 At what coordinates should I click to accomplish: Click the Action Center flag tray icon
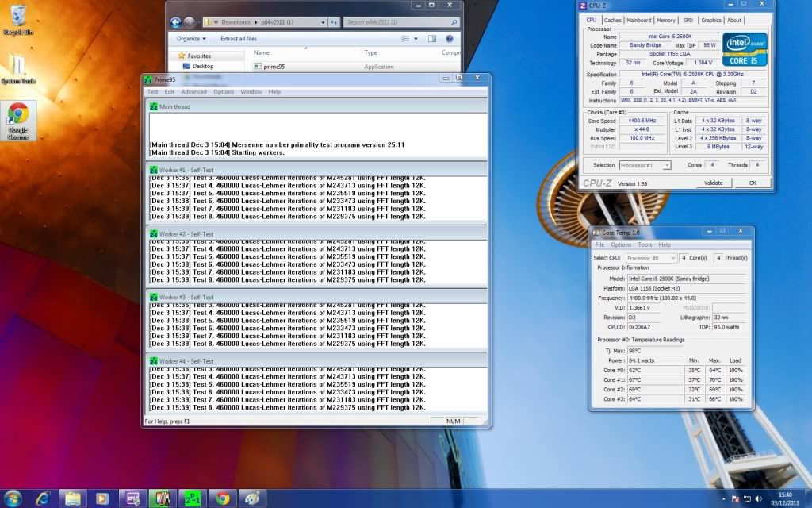coord(735,499)
